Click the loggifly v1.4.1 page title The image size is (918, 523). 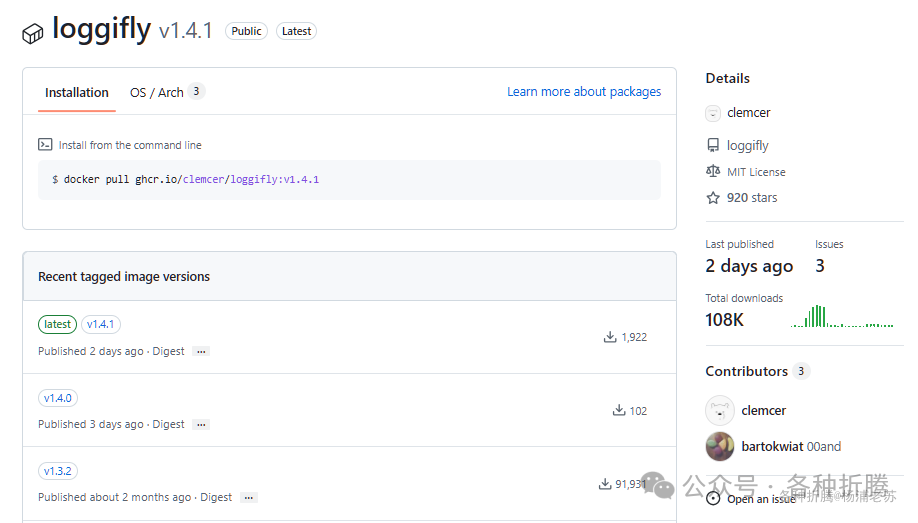132,29
